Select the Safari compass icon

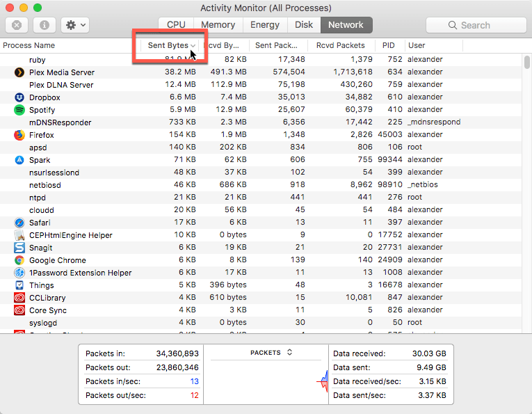pyautogui.click(x=19, y=223)
